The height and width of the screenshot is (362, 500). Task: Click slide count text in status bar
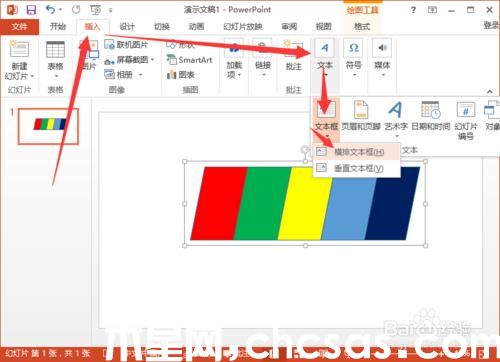pyautogui.click(x=47, y=353)
